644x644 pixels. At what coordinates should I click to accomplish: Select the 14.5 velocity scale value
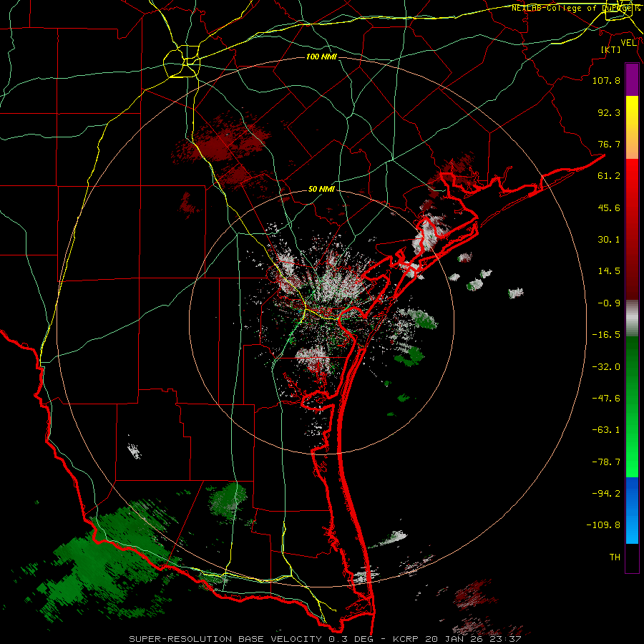[x=609, y=271]
